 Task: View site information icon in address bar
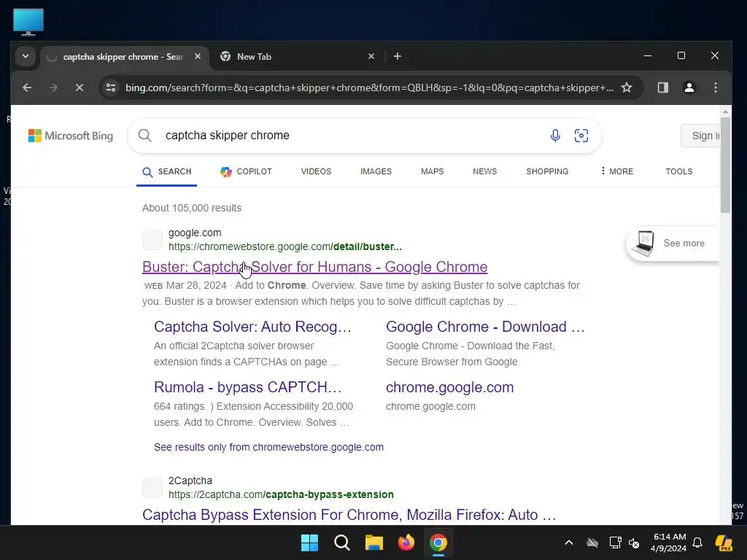[111, 87]
